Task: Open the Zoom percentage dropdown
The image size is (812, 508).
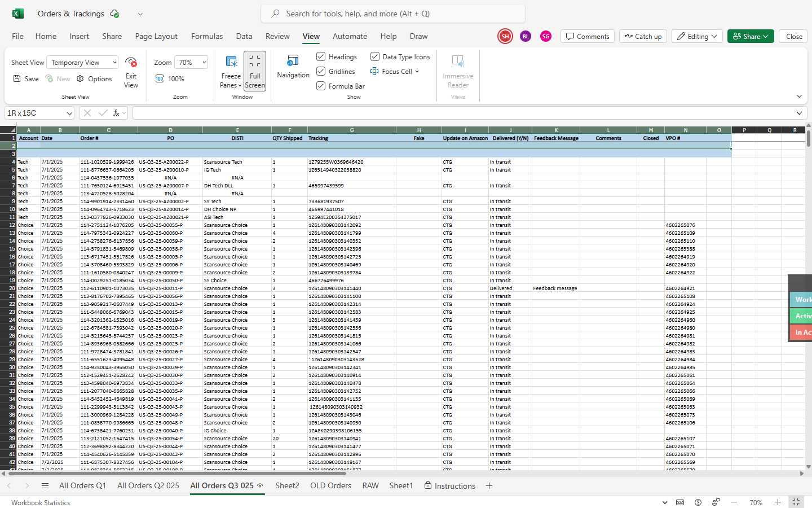Action: [191, 62]
